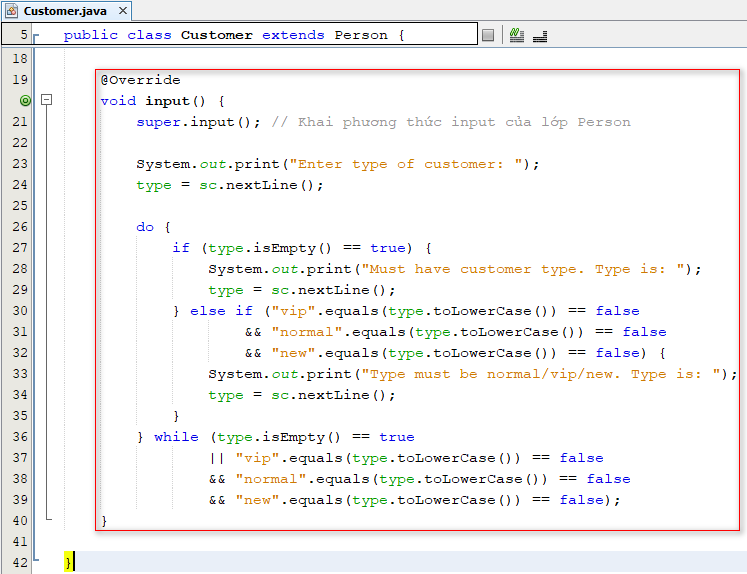
Task: Click the "true" keyword on line 36
Action: coord(397,437)
